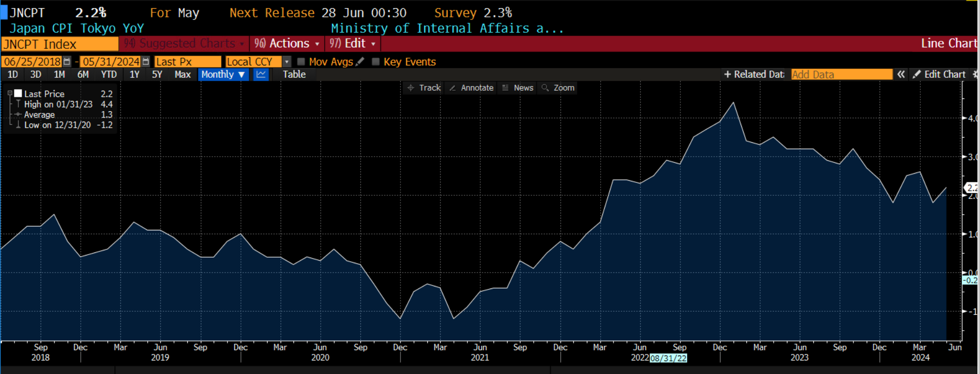Screen dimensions: 980x374
Task: Activate the Zoom magnifier tool
Action: [x=557, y=88]
